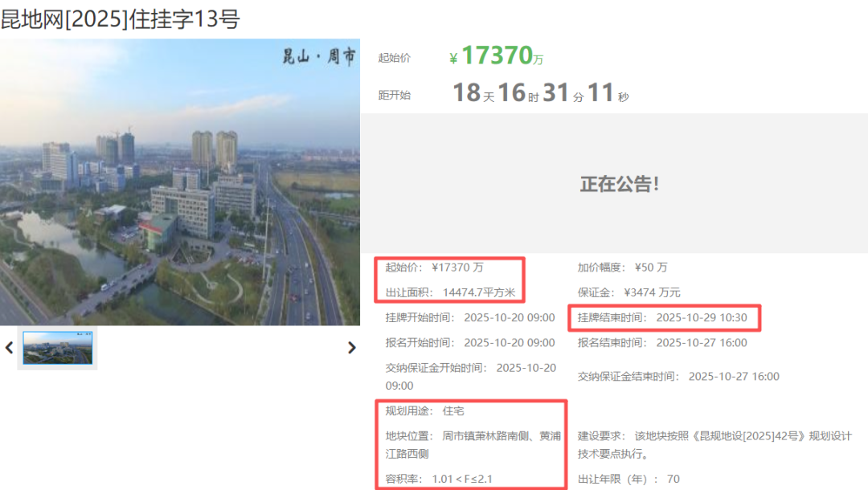Click the 交纳保证金结束时间 entry
Screen dimensions: 868x490
point(678,376)
